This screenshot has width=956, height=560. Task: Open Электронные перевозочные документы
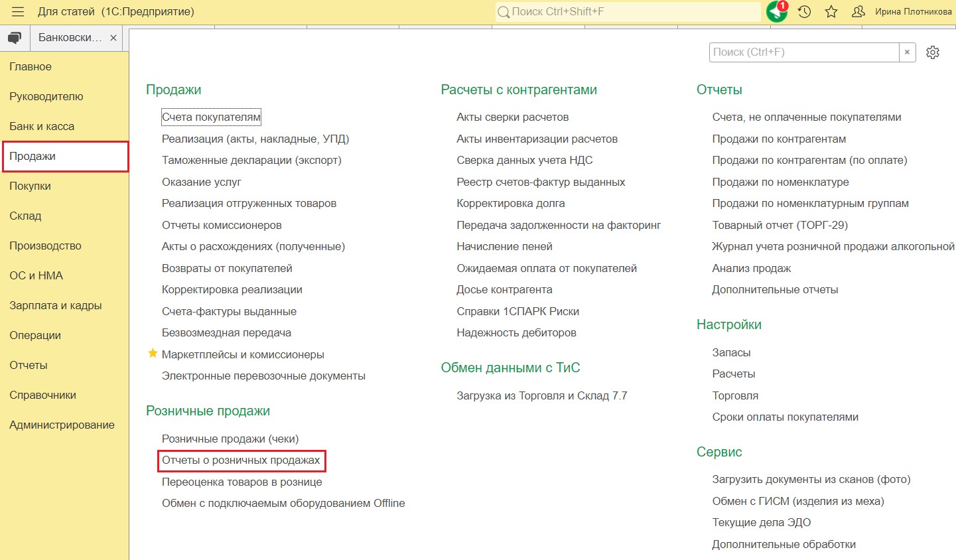click(x=263, y=376)
